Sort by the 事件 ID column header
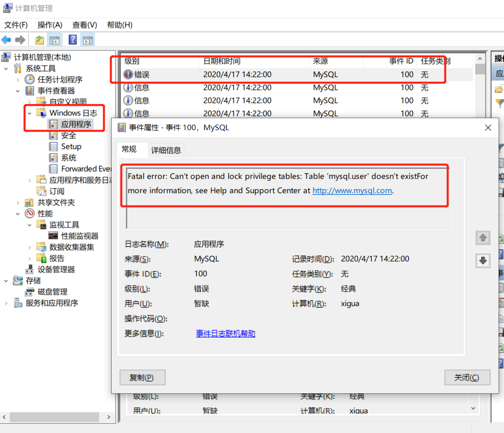This screenshot has width=504, height=433. coord(390,61)
